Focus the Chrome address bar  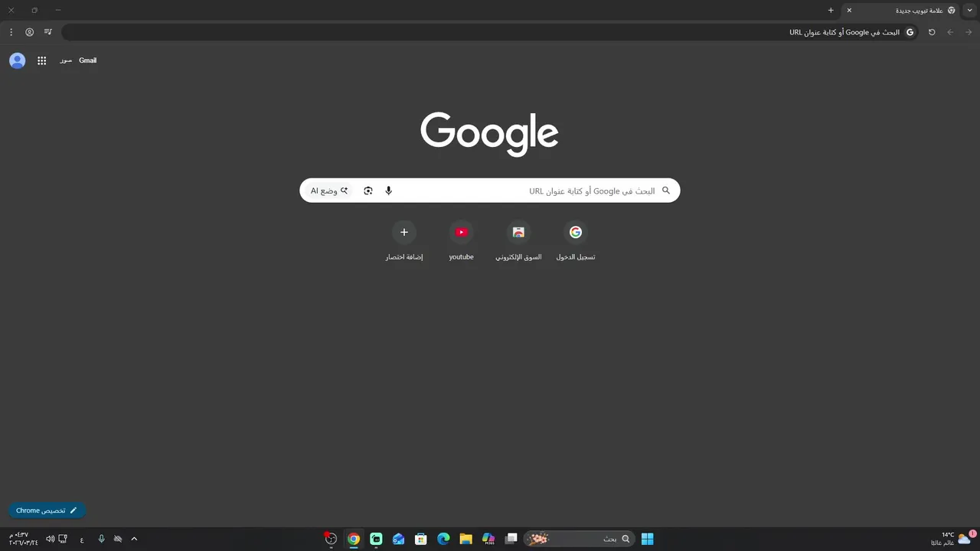pyautogui.click(x=490, y=32)
